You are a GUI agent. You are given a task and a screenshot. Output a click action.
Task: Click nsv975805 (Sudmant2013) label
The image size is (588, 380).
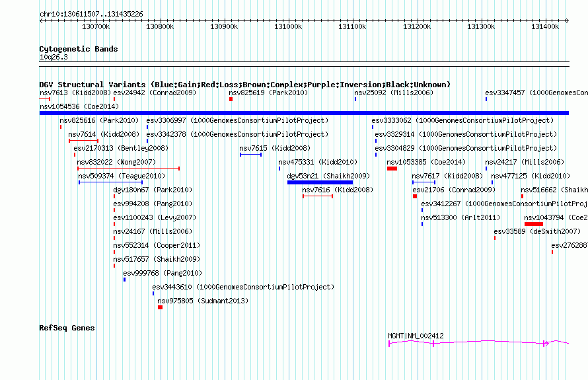pyautogui.click(x=203, y=301)
